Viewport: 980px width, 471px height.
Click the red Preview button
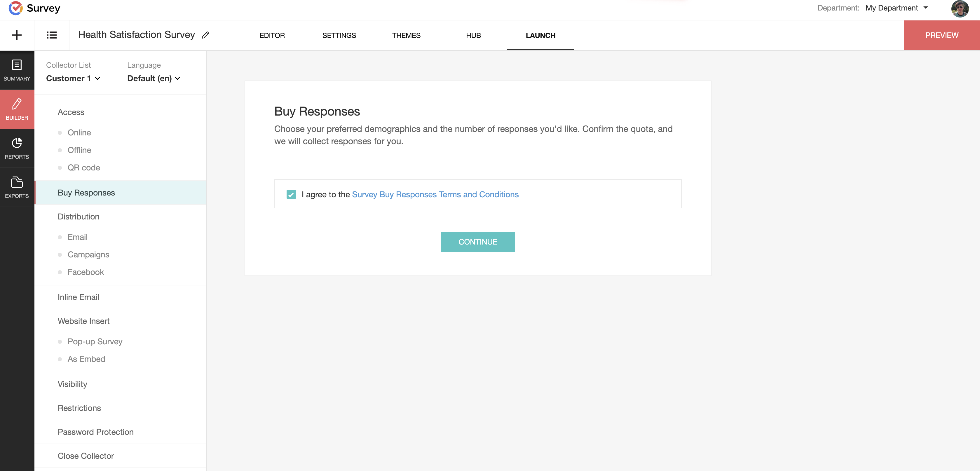coord(941,35)
